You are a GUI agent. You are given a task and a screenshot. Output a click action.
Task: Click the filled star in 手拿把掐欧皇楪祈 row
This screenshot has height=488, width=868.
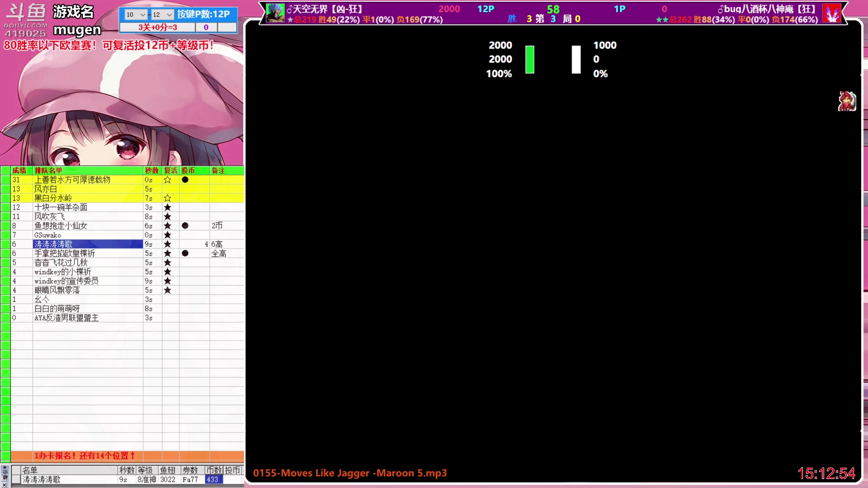coord(167,253)
